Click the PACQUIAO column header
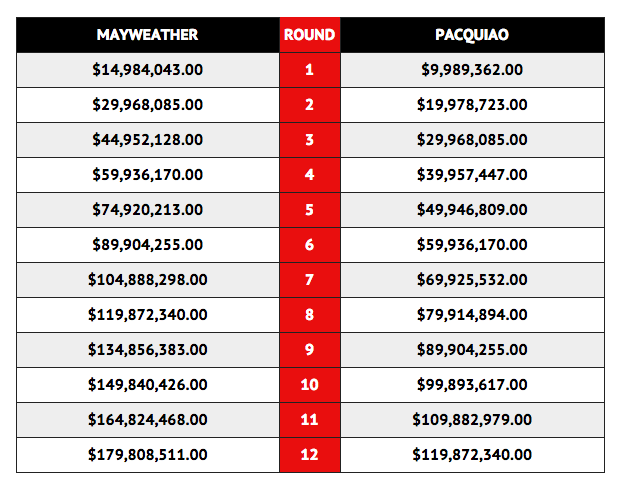 pos(472,35)
